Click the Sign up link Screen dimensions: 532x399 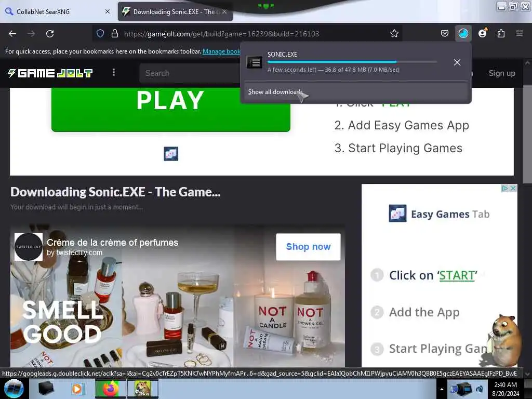pos(502,73)
